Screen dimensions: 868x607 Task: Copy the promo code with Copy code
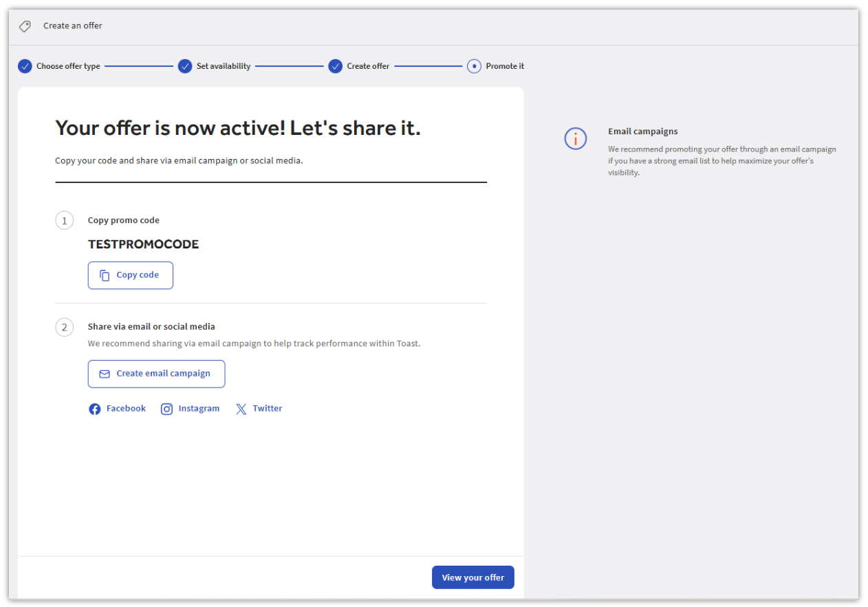(x=131, y=275)
